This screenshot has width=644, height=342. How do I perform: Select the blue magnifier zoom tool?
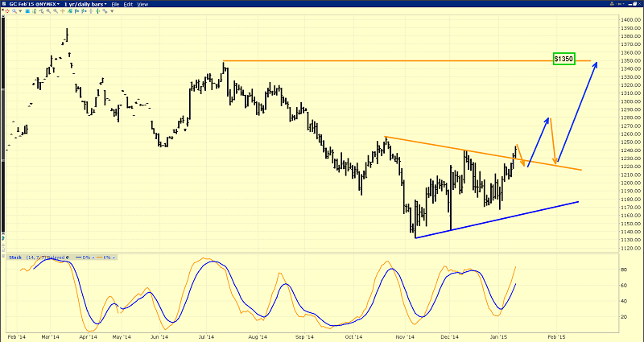click(x=14, y=11)
